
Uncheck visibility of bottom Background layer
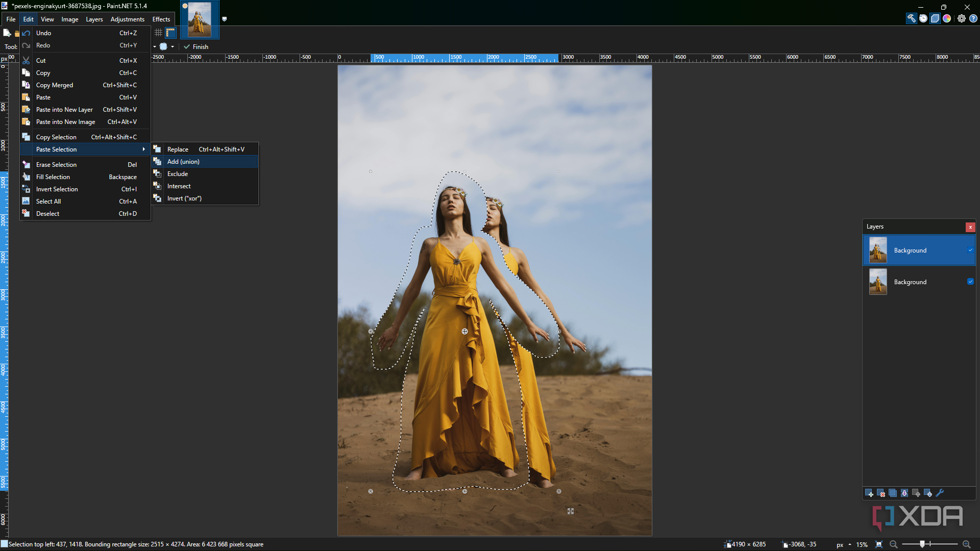pos(970,282)
